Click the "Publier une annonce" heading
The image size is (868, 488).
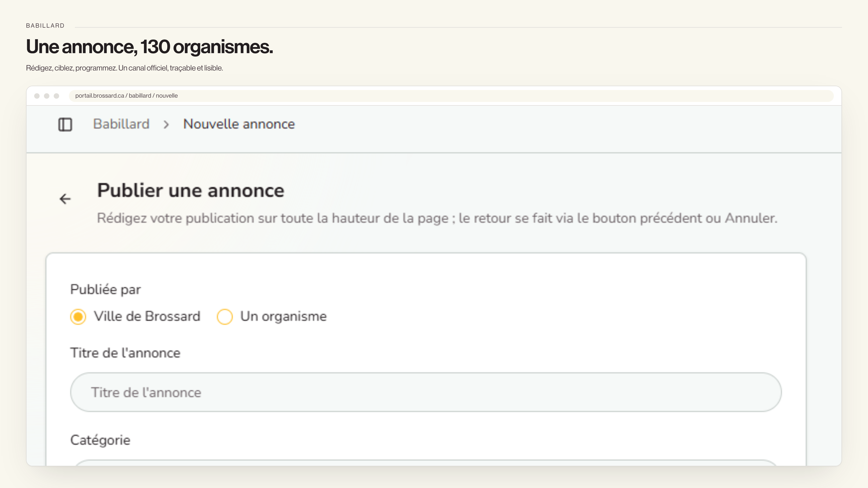click(191, 190)
